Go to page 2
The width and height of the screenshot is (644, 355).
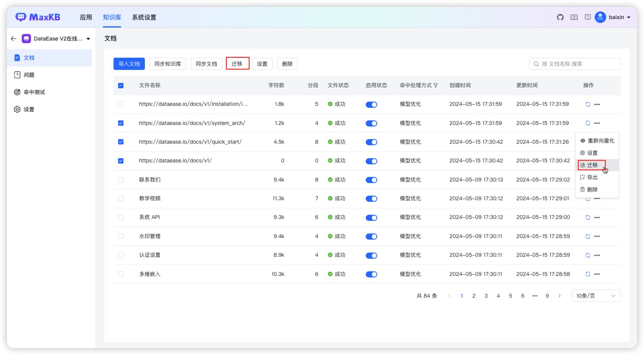(474, 296)
